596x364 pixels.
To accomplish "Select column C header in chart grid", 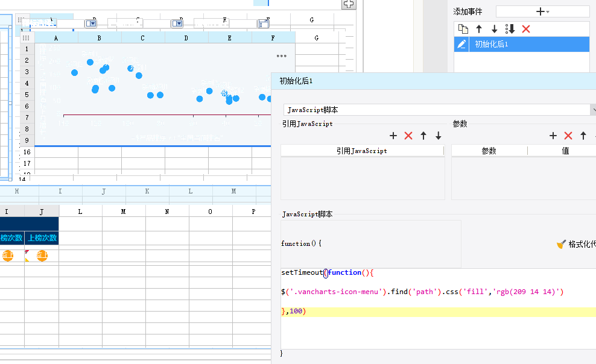I will pyautogui.click(x=142, y=38).
